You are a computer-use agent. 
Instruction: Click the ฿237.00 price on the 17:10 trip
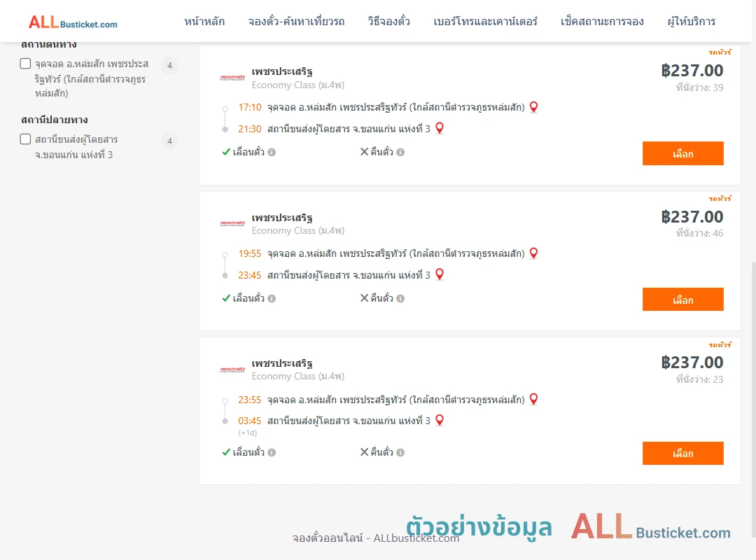click(692, 71)
